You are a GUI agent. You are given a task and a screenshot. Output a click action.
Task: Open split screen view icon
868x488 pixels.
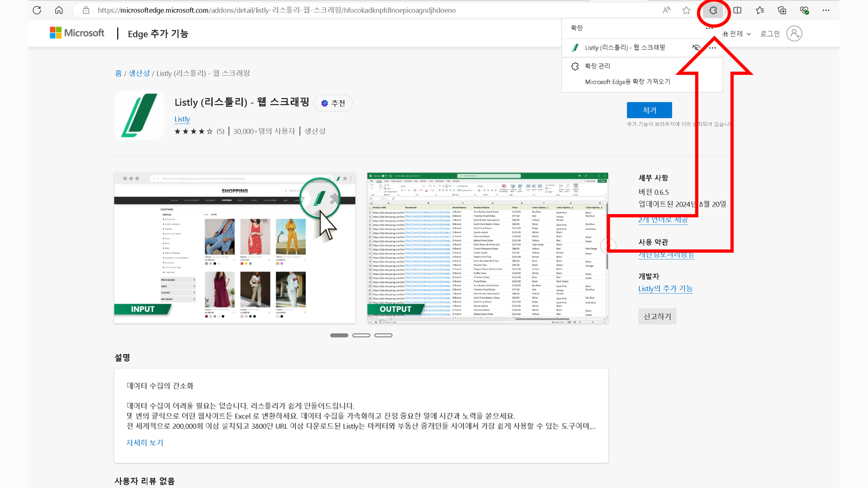point(737,10)
